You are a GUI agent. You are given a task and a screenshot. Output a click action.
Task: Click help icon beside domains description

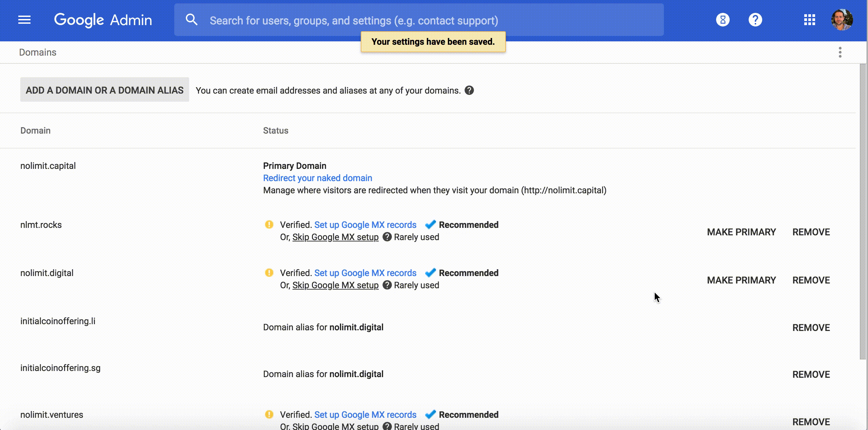(469, 91)
